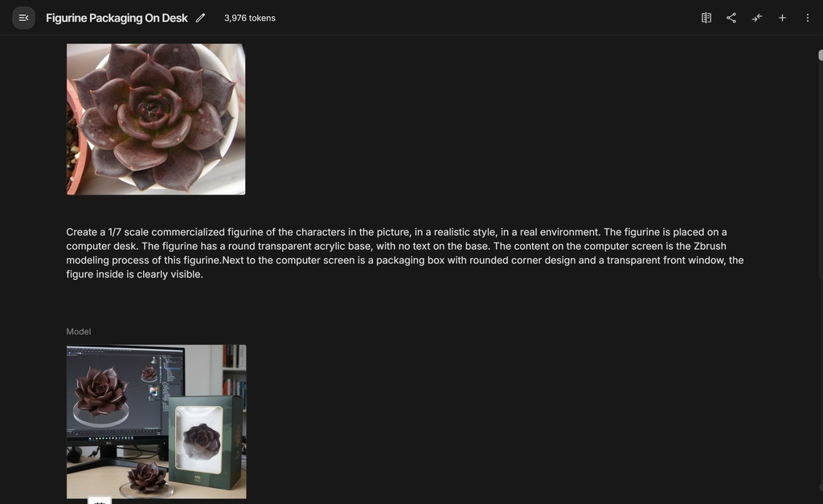Open the generated figurine desk image

coord(157,421)
